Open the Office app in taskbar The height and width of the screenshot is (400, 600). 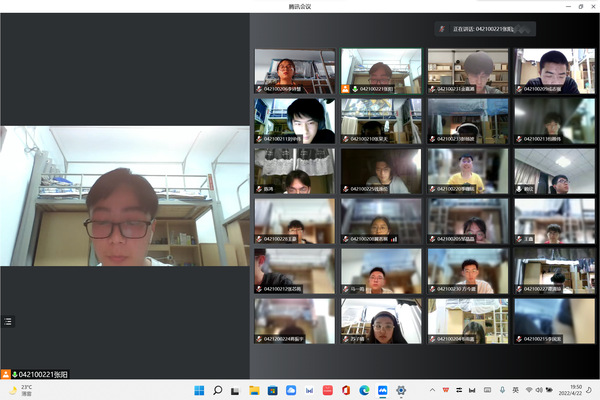click(x=346, y=389)
